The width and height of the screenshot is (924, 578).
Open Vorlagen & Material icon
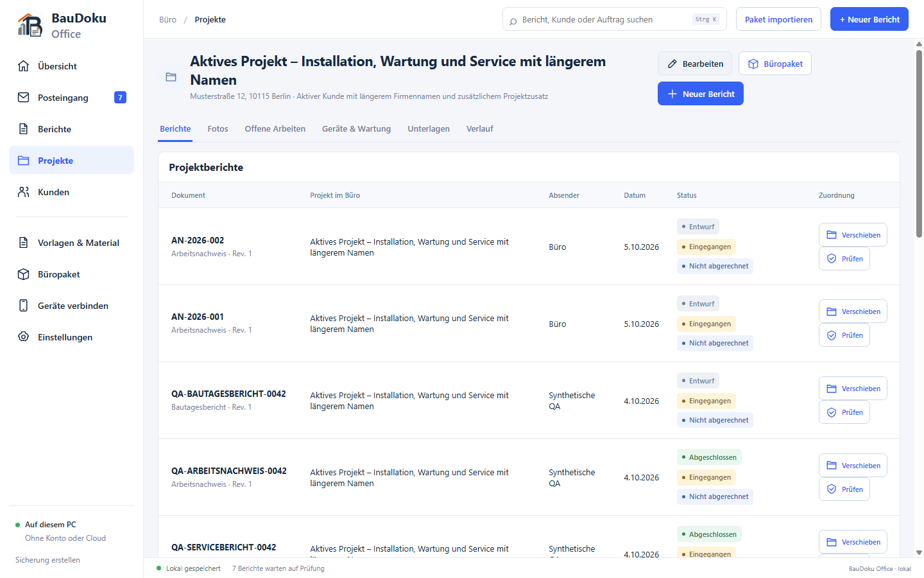pos(24,243)
